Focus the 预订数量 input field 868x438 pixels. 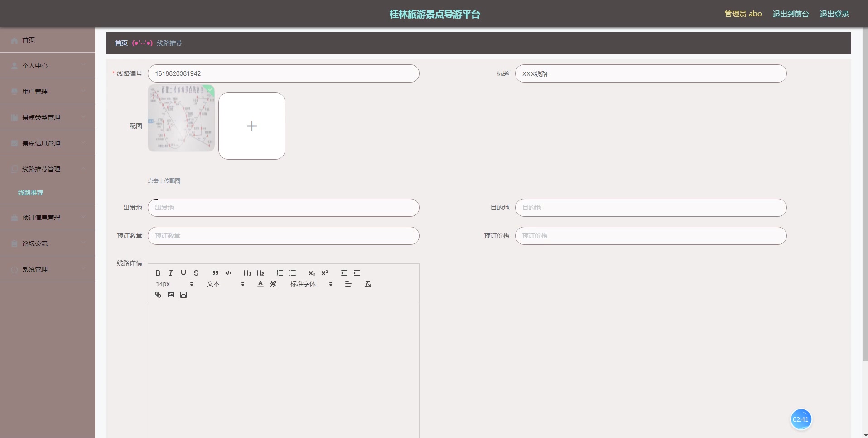tap(284, 236)
